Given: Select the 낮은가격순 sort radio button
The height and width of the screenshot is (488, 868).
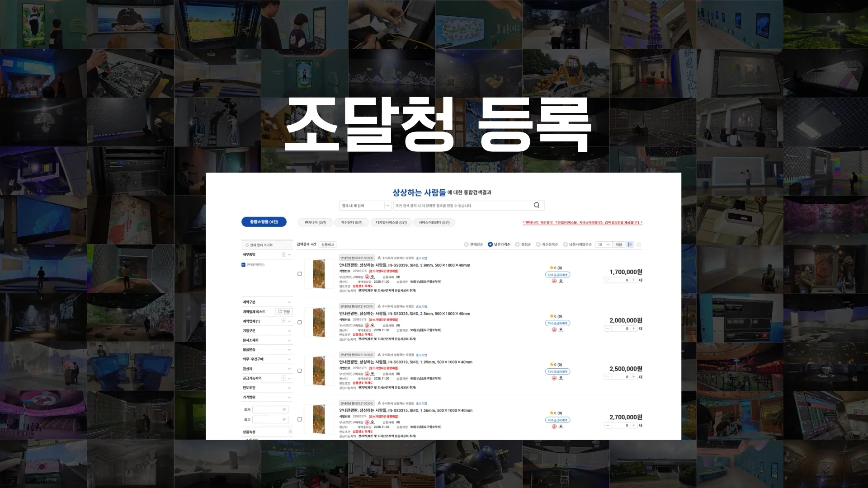Looking at the screenshot, I should tap(490, 244).
